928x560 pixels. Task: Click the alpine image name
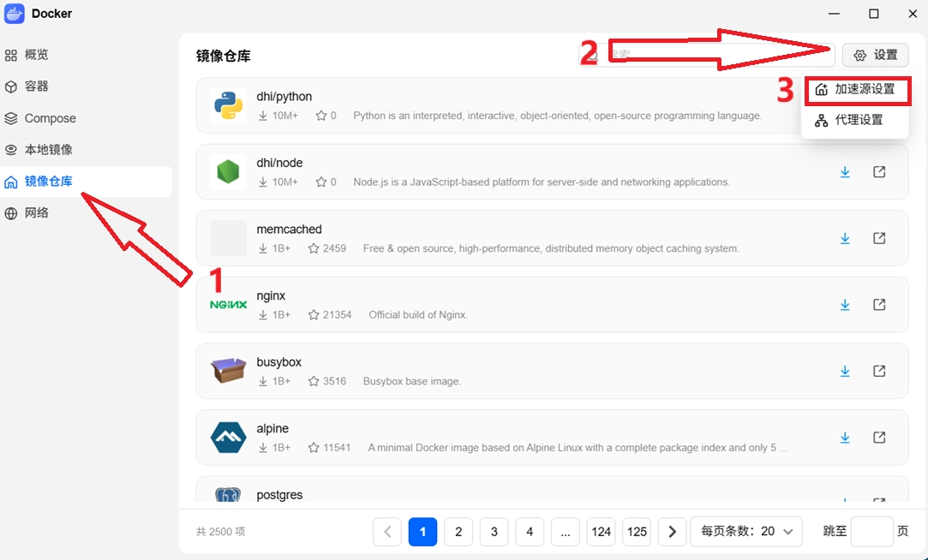[272, 429]
